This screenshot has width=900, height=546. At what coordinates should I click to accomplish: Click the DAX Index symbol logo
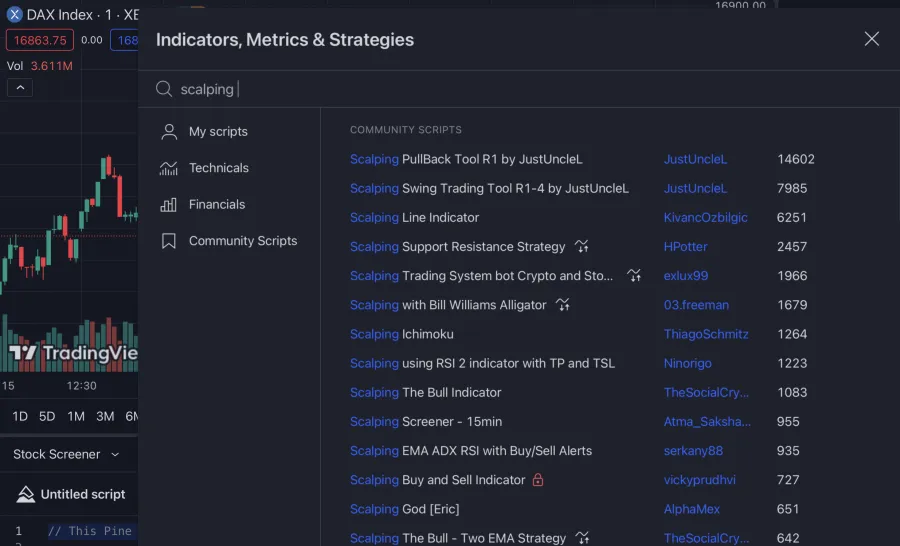[x=15, y=15]
